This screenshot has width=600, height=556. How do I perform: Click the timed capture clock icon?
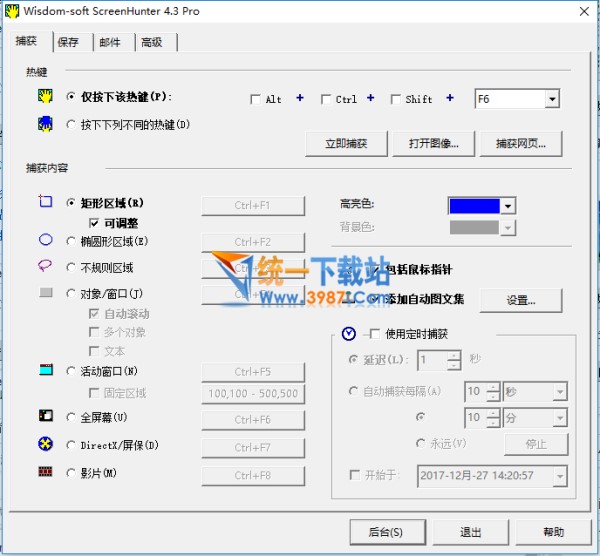pos(348,334)
